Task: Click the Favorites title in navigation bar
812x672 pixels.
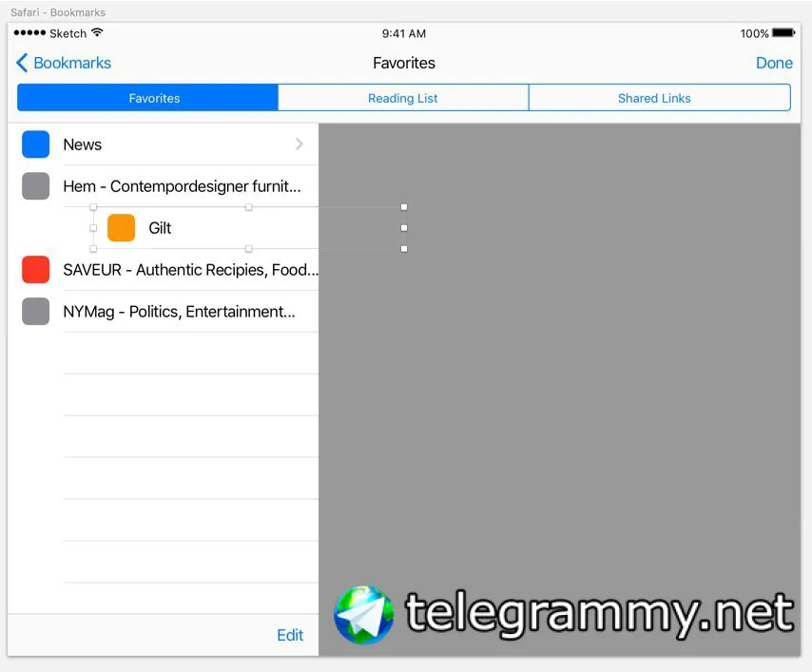Action: click(x=404, y=63)
